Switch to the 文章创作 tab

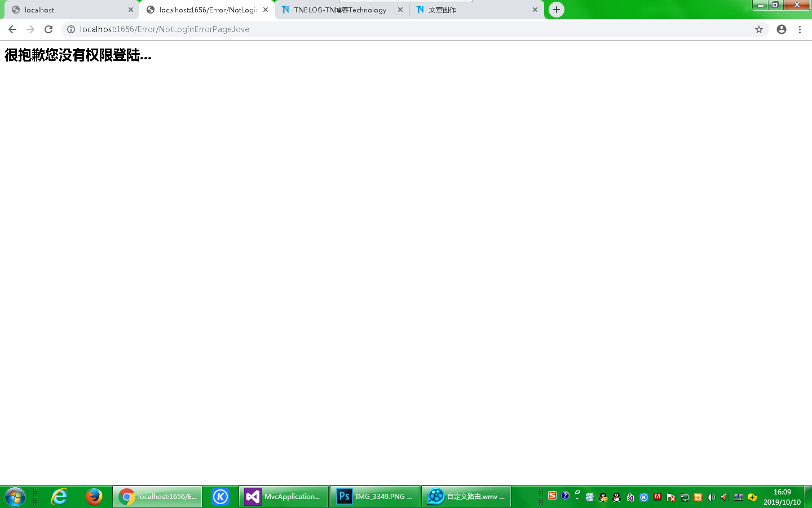click(474, 10)
